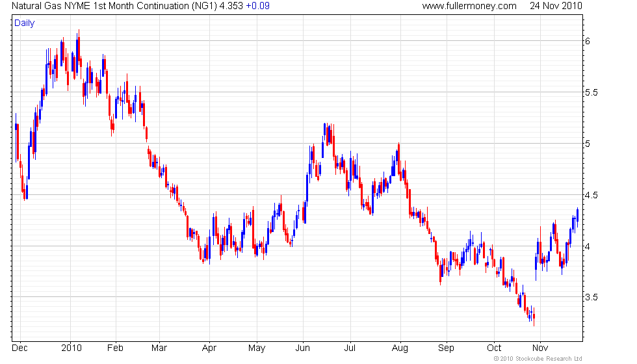Open the www.fullermoney.com text
The image size is (637, 364).
click(x=469, y=6)
